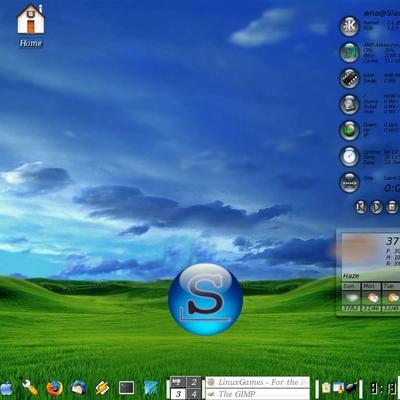Click the system tray icon between clipboard and bomb
Viewport: 400px width, 400px height.
[x=338, y=388]
